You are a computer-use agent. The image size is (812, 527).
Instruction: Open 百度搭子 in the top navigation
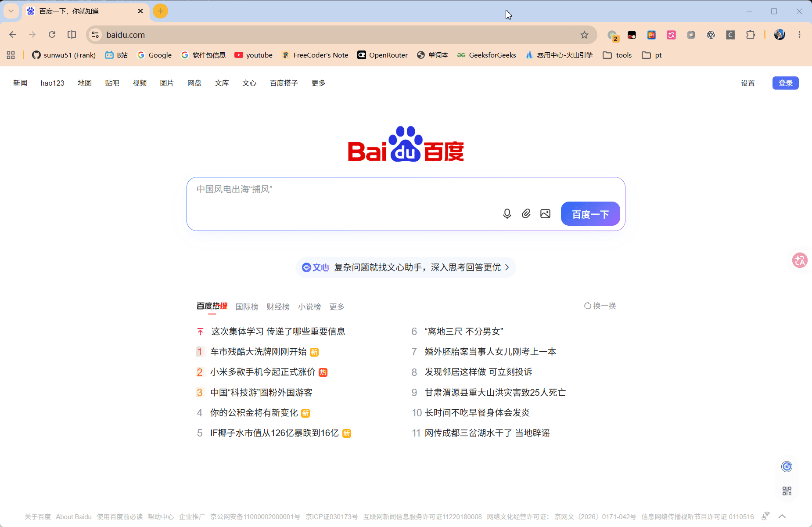click(x=284, y=83)
